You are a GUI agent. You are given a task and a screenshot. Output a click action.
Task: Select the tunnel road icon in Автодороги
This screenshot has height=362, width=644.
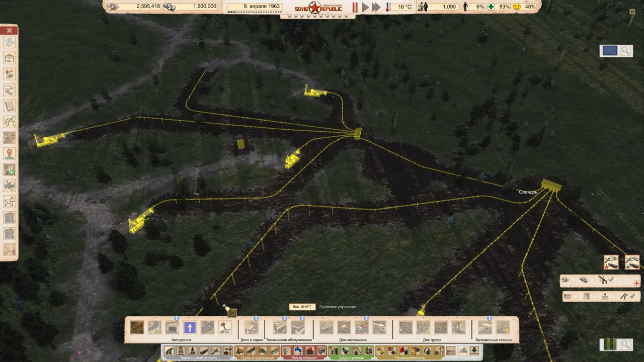pos(172,328)
